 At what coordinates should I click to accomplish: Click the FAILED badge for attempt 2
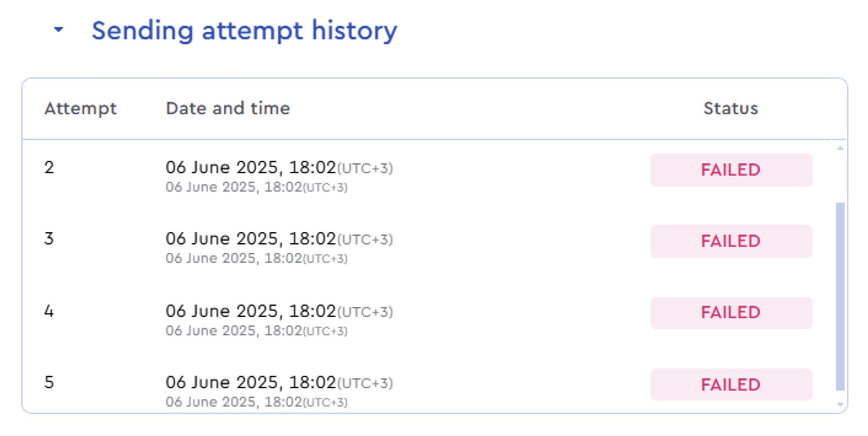pos(731,170)
